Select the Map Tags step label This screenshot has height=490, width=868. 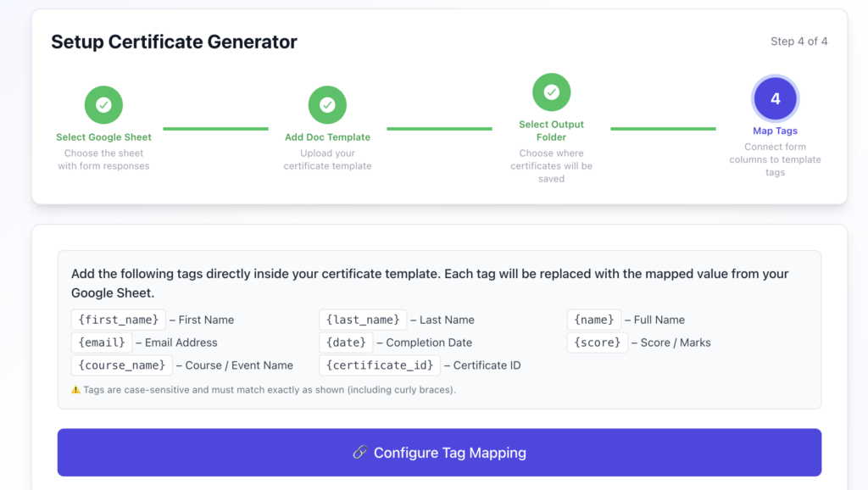pos(775,131)
